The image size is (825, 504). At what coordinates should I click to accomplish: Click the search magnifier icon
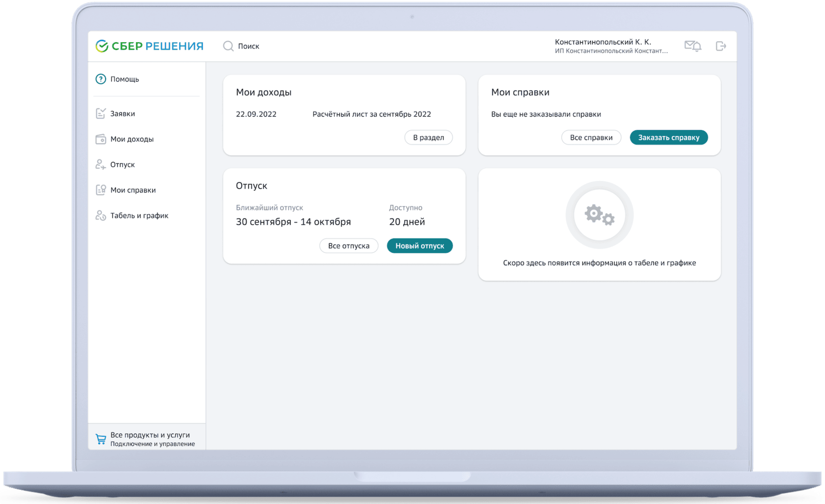click(228, 46)
